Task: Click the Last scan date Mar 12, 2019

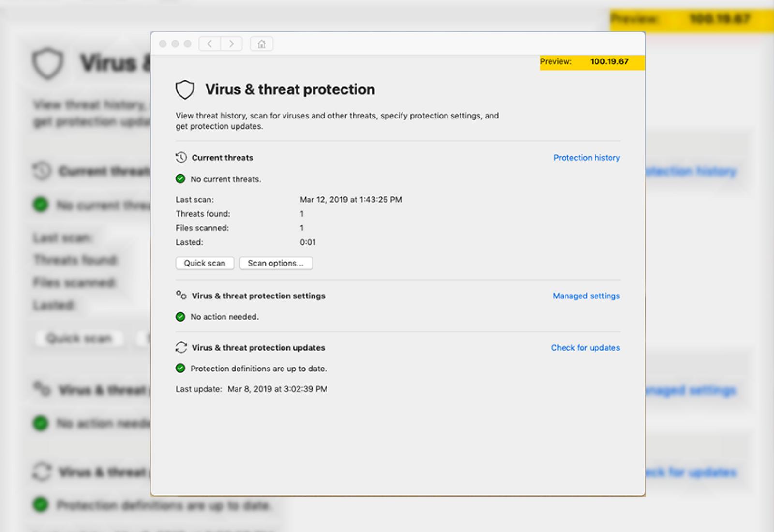Action: (351, 200)
